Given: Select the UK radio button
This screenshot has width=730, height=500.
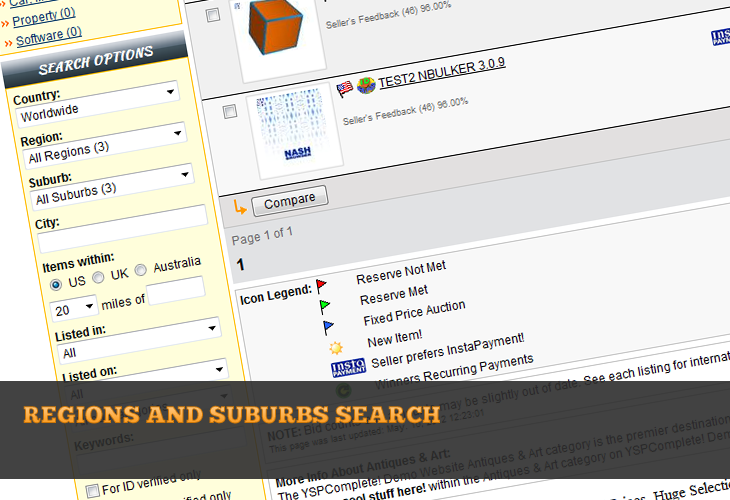Looking at the screenshot, I should 98,277.
